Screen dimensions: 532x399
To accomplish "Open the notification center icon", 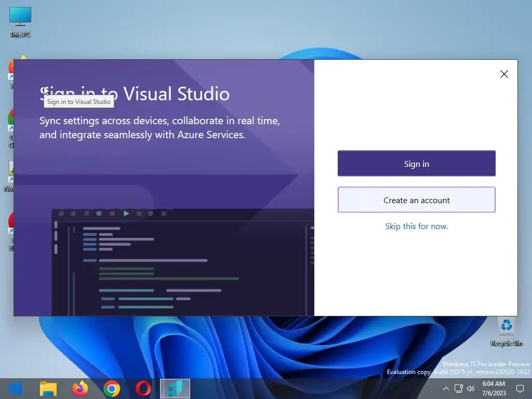I will pos(520,389).
